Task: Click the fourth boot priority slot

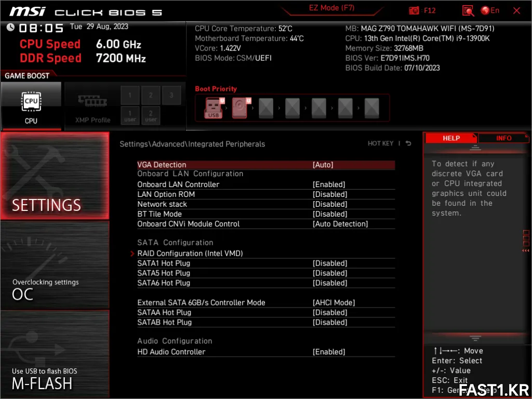Action: pyautogui.click(x=292, y=108)
